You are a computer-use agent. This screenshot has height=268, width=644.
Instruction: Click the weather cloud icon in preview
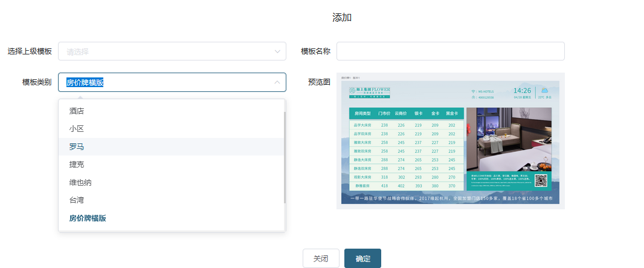click(x=544, y=90)
